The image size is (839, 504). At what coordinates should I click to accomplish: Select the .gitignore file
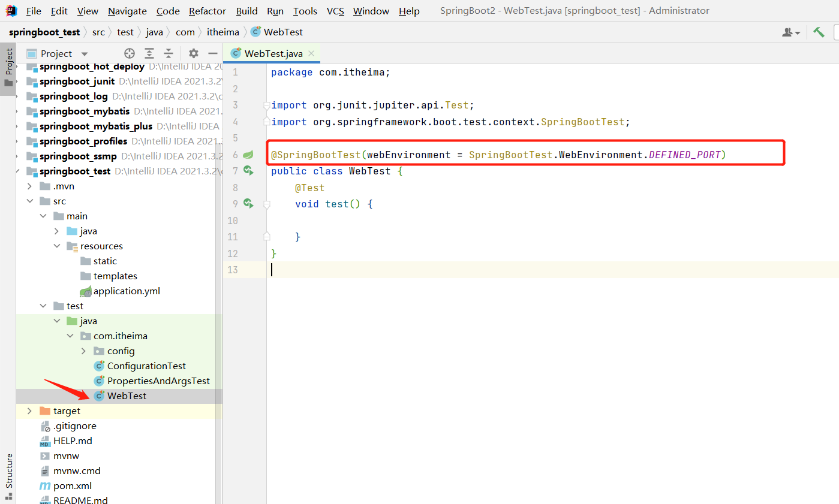[74, 425]
